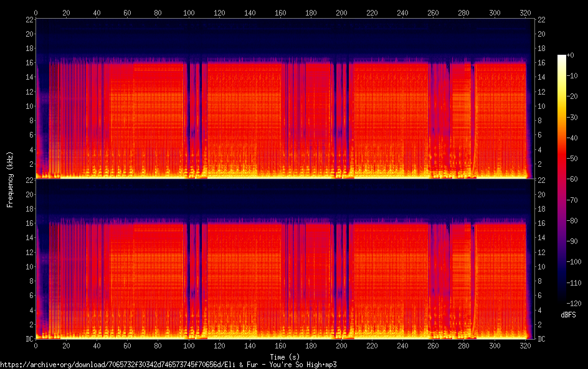
Task: Click the 10 kHz right-side tick of the upper channel
Action: pyautogui.click(x=541, y=106)
